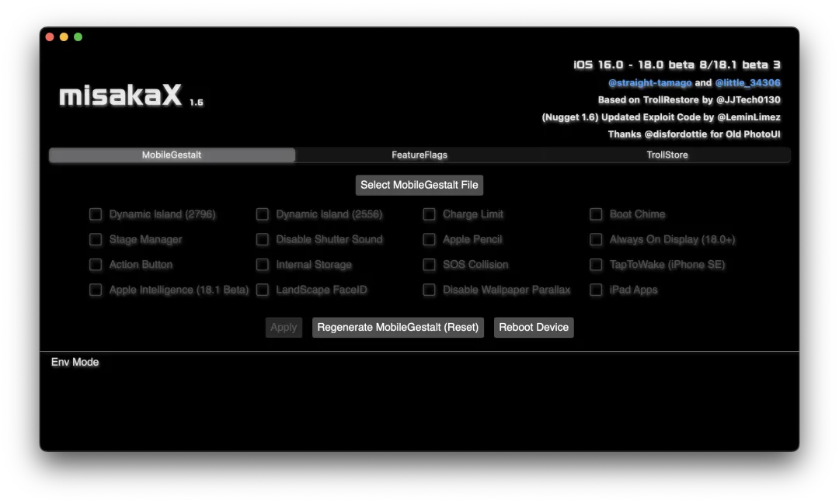Check the Action Button option
839x504 pixels.
tap(96, 265)
